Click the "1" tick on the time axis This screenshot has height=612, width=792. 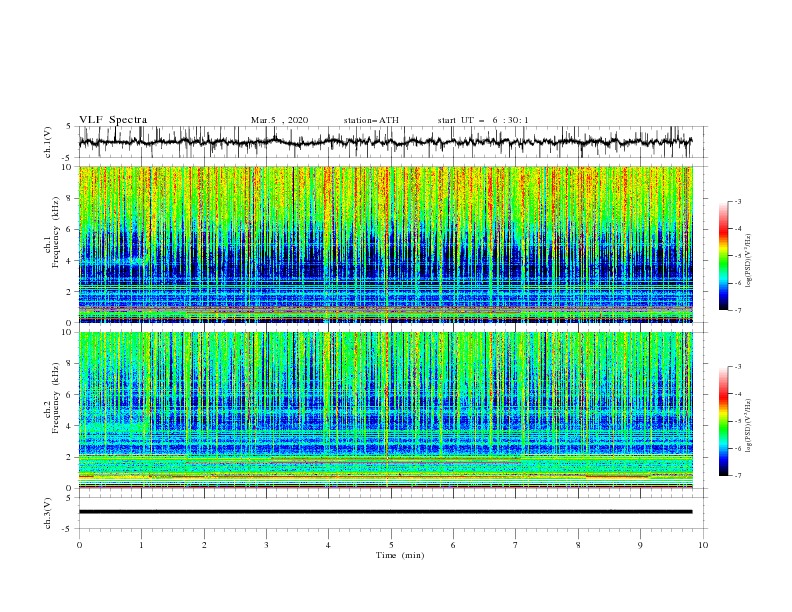[x=141, y=545]
